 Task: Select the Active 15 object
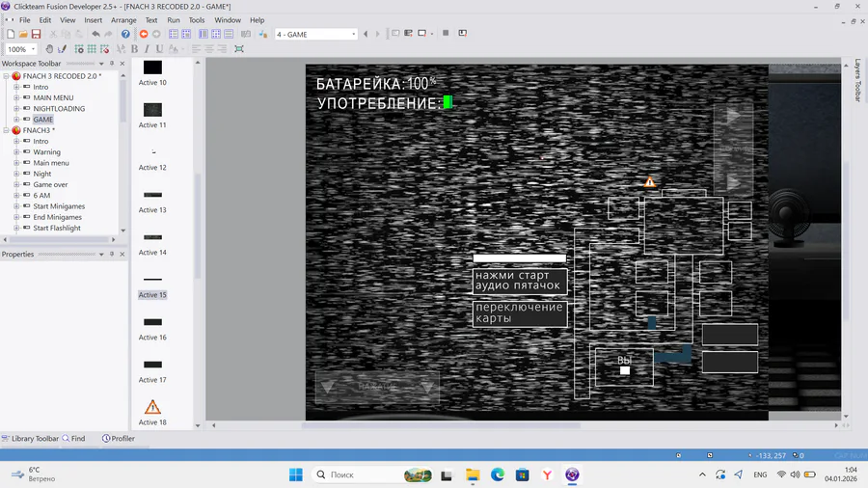[152, 285]
